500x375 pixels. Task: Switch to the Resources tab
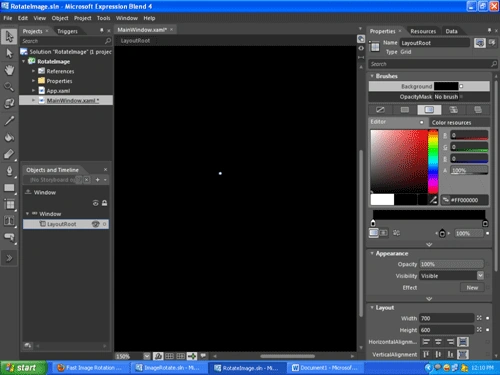coord(423,31)
